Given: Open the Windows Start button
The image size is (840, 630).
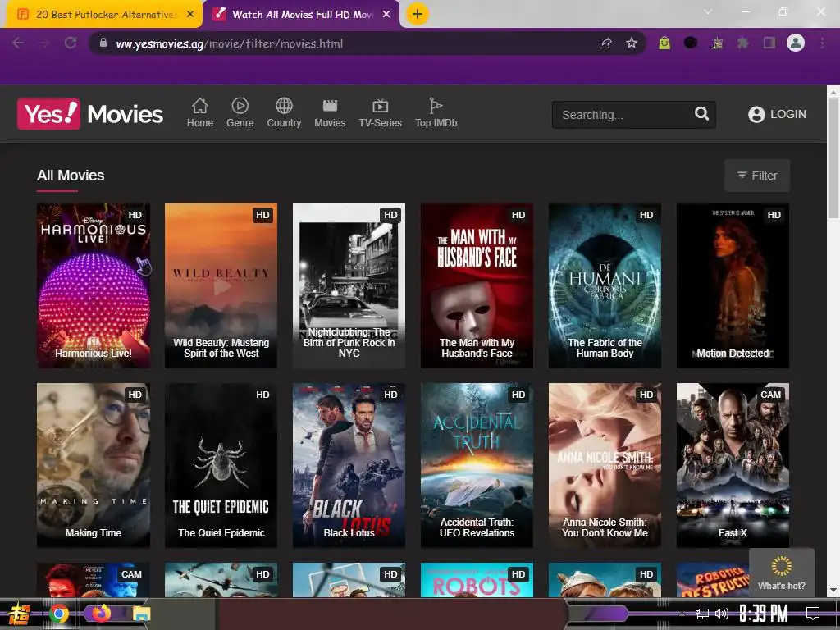Looking at the screenshot, I should [x=19, y=614].
